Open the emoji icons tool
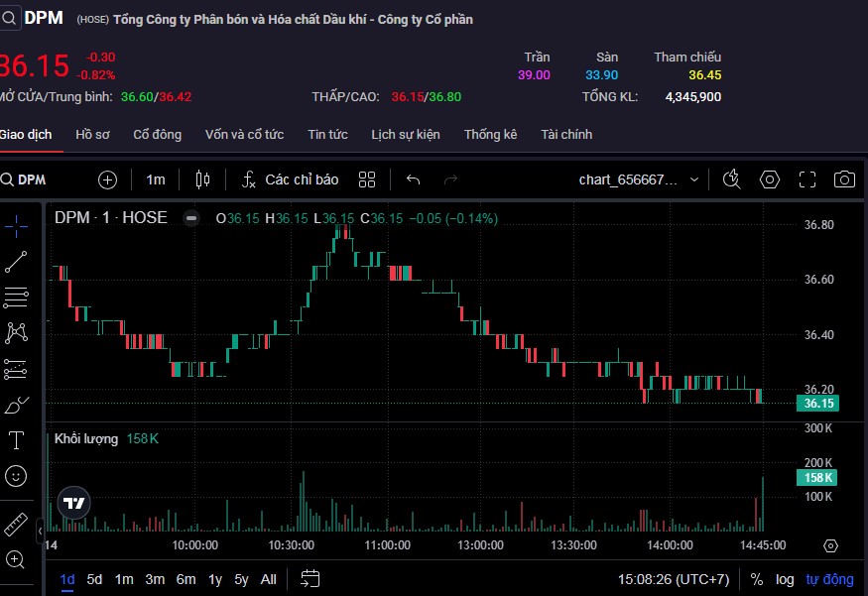The width and height of the screenshot is (868, 596). click(16, 476)
